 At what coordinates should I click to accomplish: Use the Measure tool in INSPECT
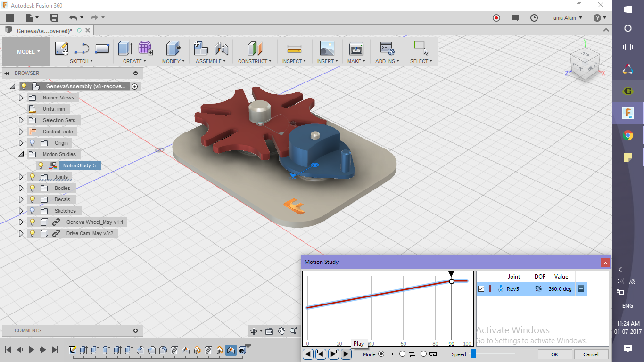click(x=294, y=49)
